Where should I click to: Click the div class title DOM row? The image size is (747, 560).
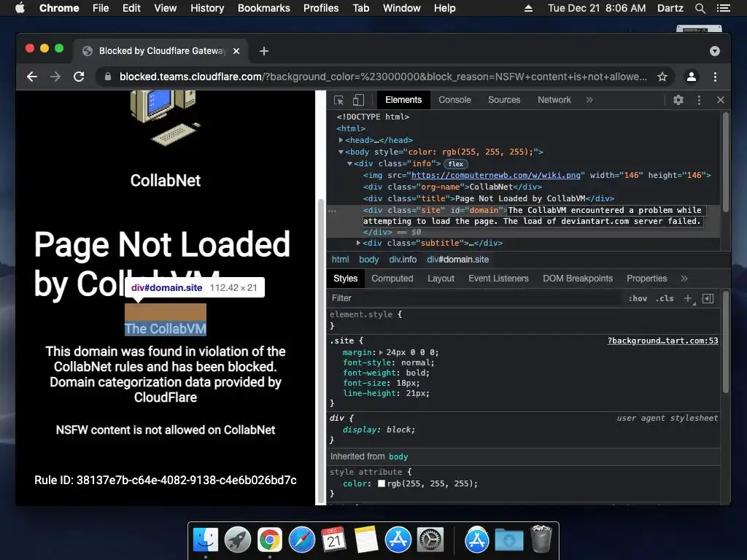[488, 198]
